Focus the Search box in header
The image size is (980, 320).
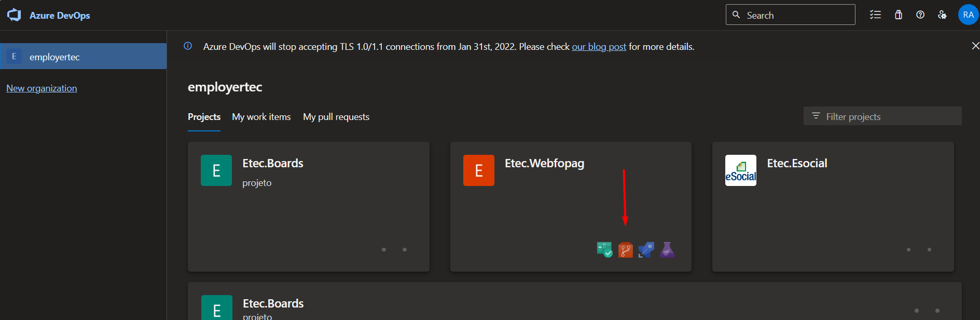point(790,15)
